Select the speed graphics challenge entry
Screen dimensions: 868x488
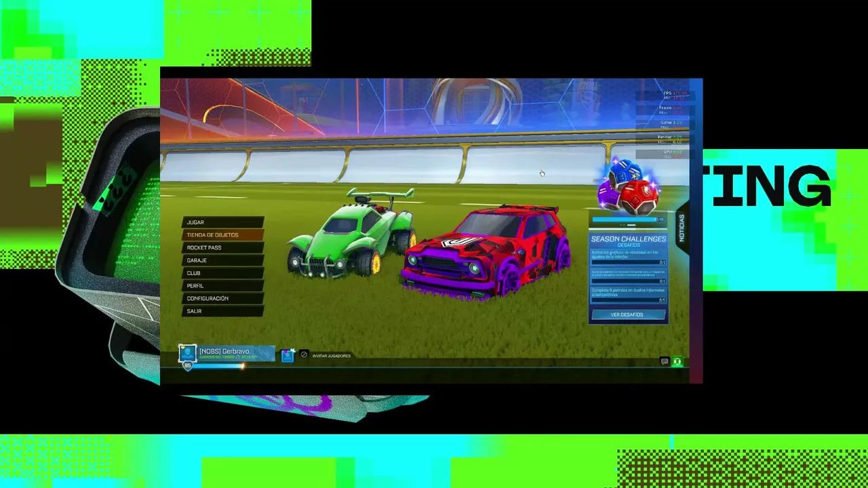click(628, 256)
